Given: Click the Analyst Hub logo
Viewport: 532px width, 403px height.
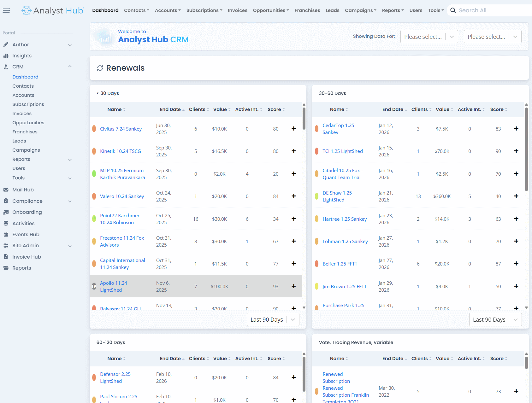Looking at the screenshot, I should (x=52, y=10).
